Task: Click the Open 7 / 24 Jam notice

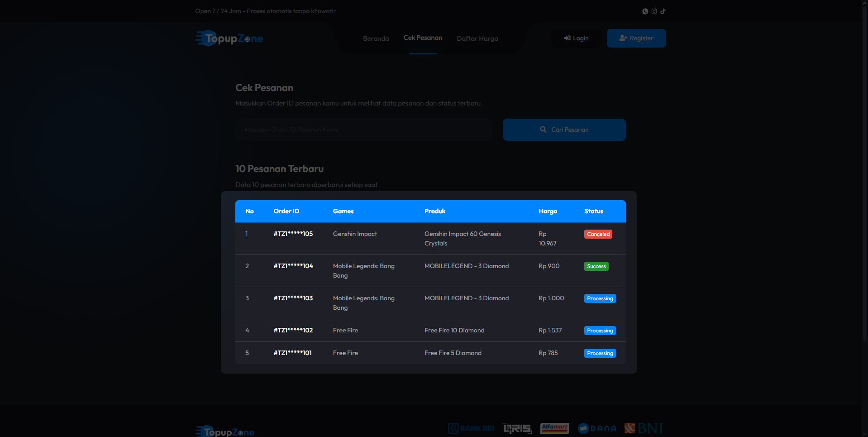Action: (266, 11)
